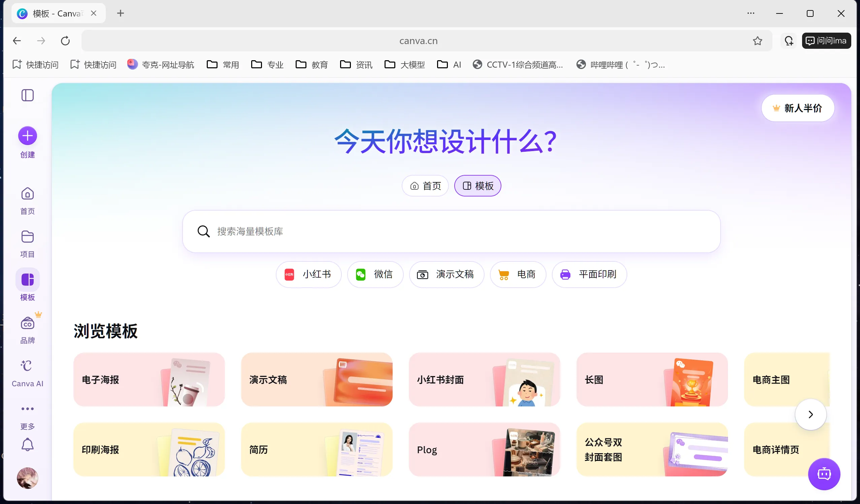Filter templates by 小红书
The height and width of the screenshot is (504, 860).
click(308, 275)
